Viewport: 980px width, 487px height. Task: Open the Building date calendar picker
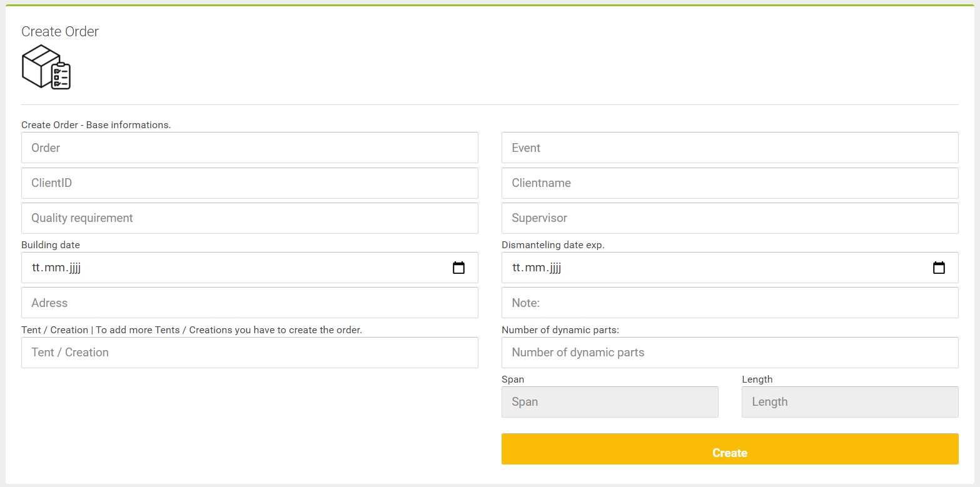click(x=458, y=268)
